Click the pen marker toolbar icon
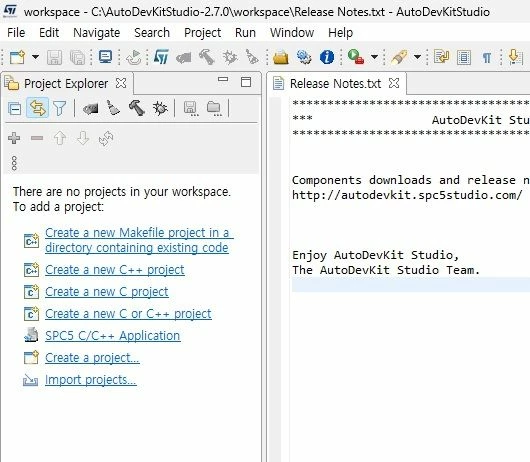Viewport: 530px width, 462px height. [x=399, y=57]
